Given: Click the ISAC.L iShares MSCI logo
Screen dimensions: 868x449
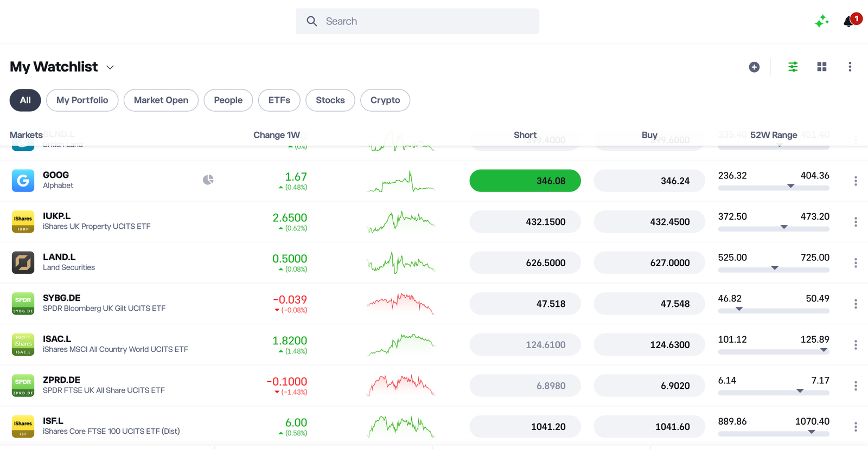Looking at the screenshot, I should point(23,344).
